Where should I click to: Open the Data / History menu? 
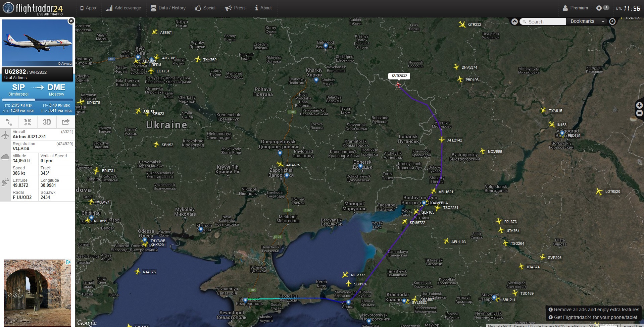168,8
